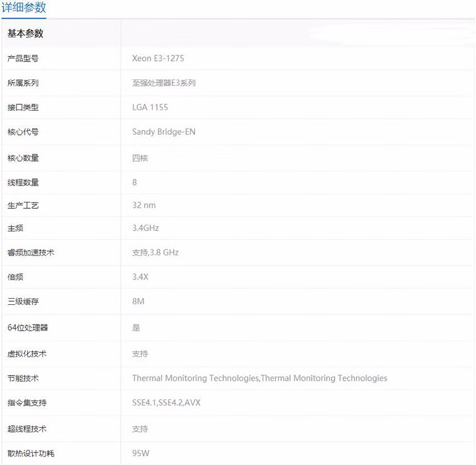
Task: Select the 3.4X multiplier value
Action: [140, 277]
